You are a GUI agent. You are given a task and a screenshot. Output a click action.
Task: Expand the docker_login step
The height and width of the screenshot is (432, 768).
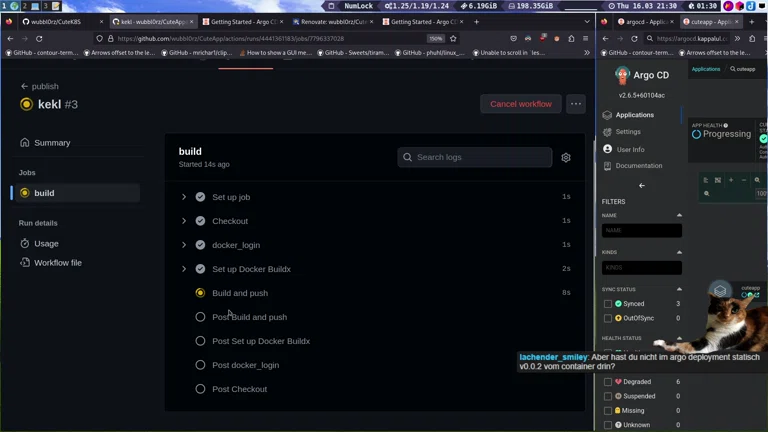184,245
